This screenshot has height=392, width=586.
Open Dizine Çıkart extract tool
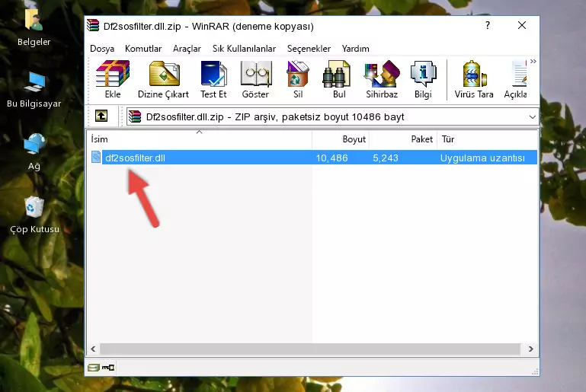(163, 79)
